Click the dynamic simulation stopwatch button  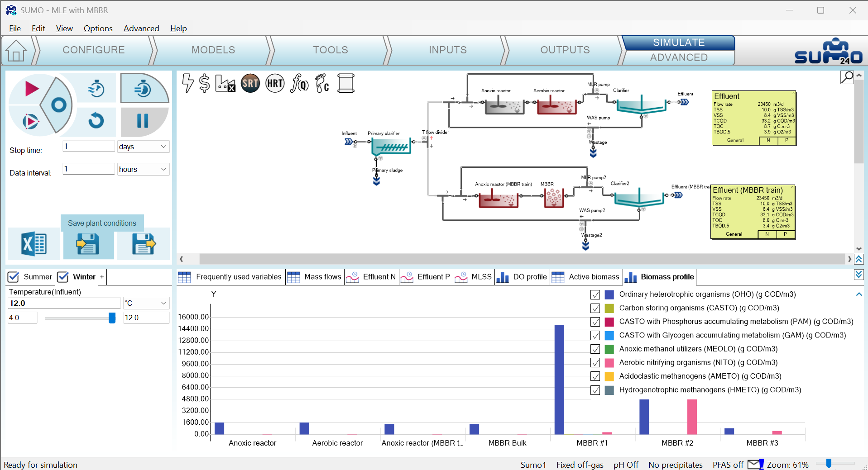(96, 89)
